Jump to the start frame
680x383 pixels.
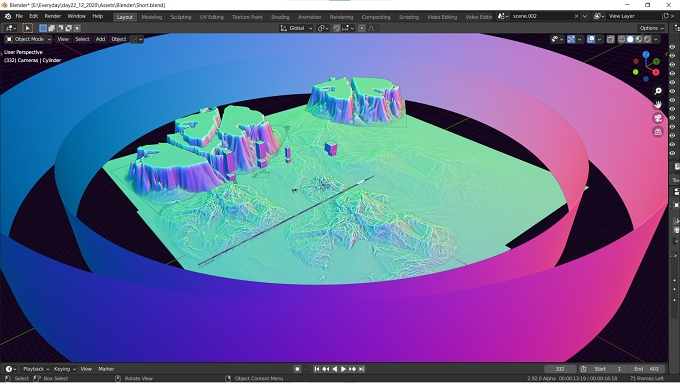click(317, 369)
